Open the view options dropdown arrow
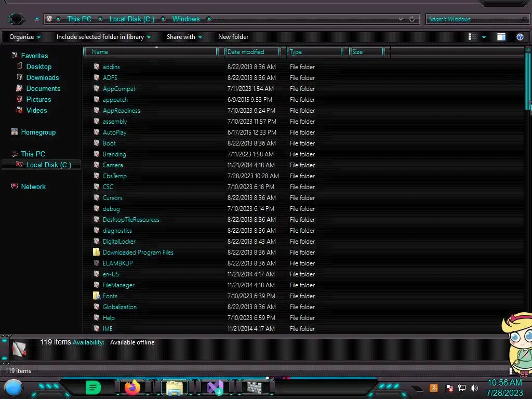 (x=484, y=37)
